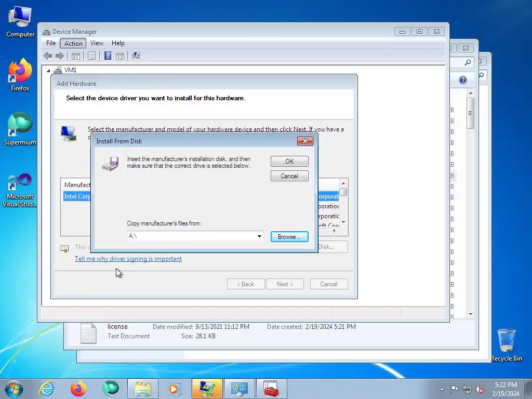Switch to hardware wizard taskbar icon with warning
This screenshot has height=399, width=532.
pos(207,389)
